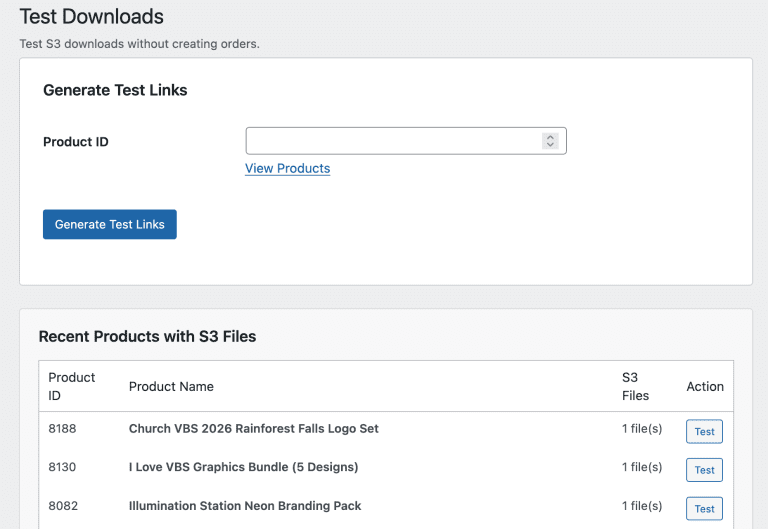Click the Product ID number input field

coord(392,141)
